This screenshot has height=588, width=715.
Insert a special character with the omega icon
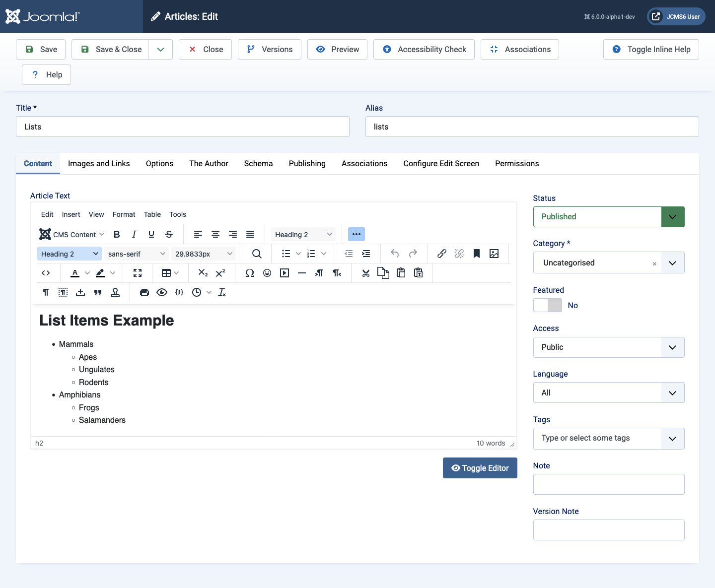250,273
